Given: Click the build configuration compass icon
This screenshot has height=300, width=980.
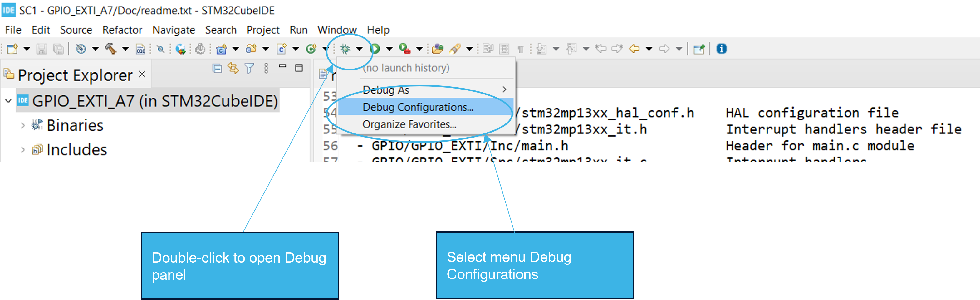Looking at the screenshot, I should pyautogui.click(x=81, y=49).
